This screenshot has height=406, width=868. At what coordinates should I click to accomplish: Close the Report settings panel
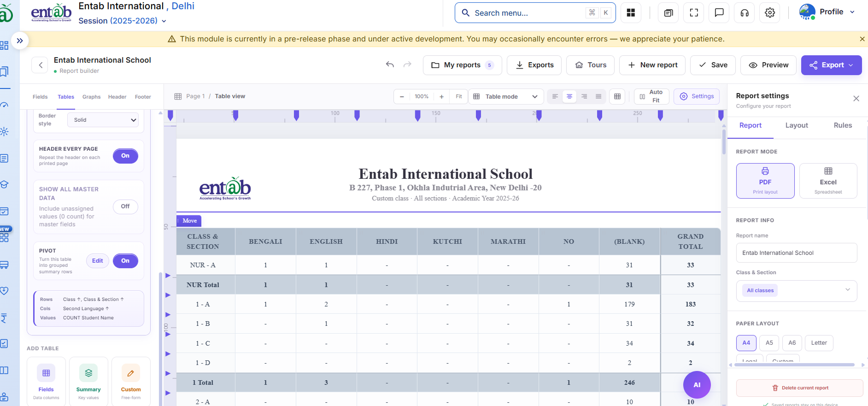click(x=856, y=99)
